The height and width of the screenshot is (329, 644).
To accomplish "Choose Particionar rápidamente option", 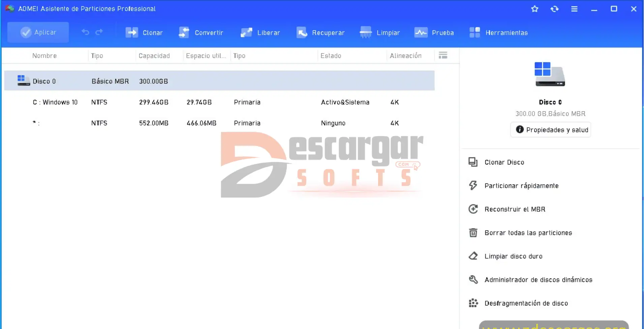I will (x=521, y=186).
